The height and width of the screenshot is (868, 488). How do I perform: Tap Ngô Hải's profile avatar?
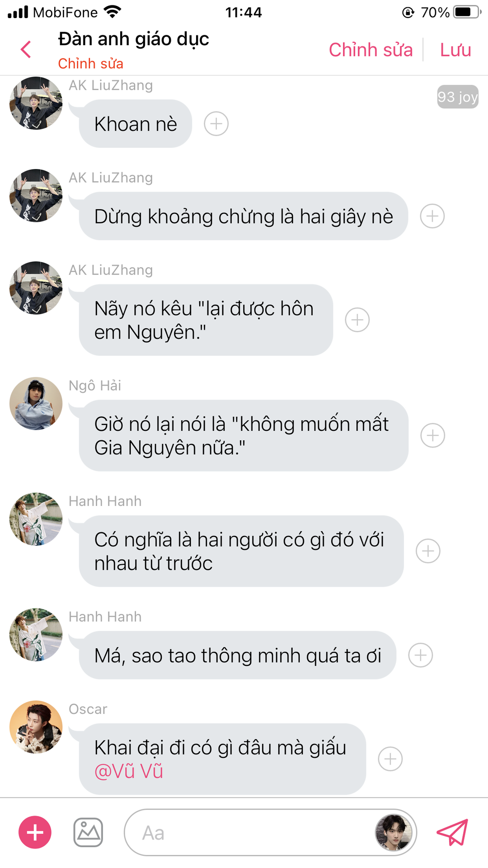click(36, 403)
